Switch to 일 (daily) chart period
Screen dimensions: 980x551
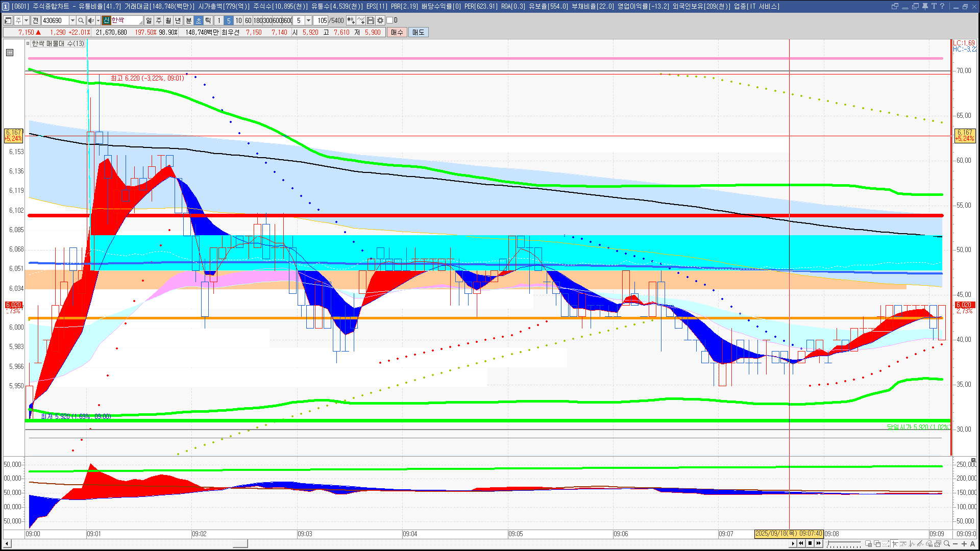(x=149, y=20)
